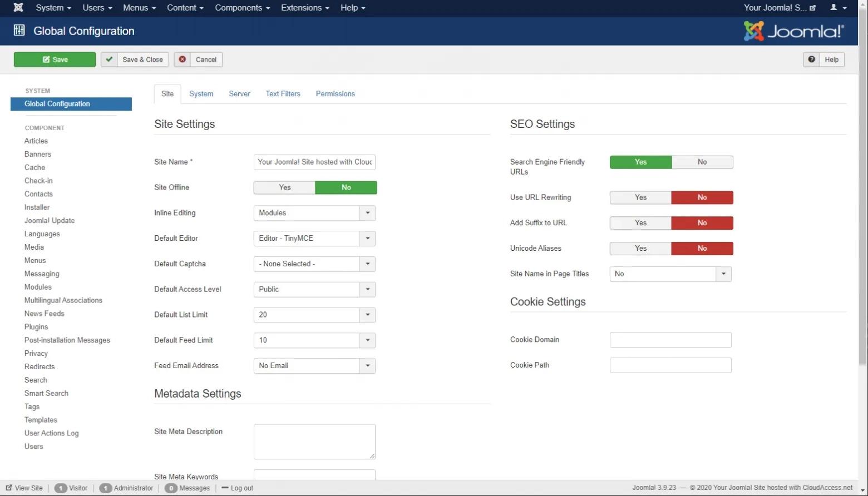Open site preview icon beside Your Joomla! S...
This screenshot has height=496, width=868.
(812, 8)
